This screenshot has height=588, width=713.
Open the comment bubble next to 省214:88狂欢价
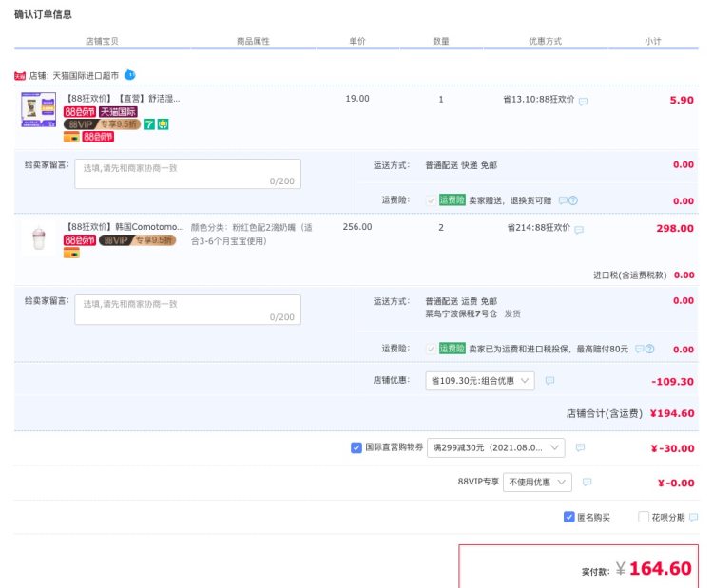579,230
